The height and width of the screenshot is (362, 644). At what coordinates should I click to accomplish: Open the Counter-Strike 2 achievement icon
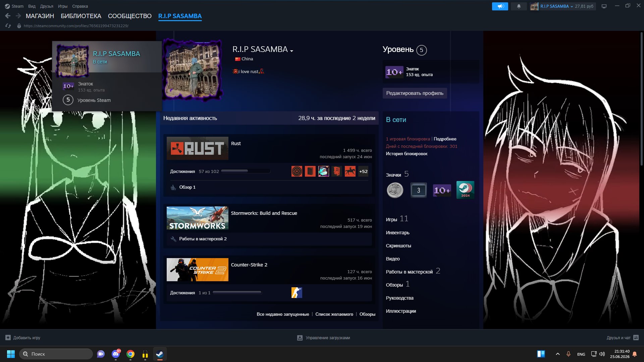[297, 293]
